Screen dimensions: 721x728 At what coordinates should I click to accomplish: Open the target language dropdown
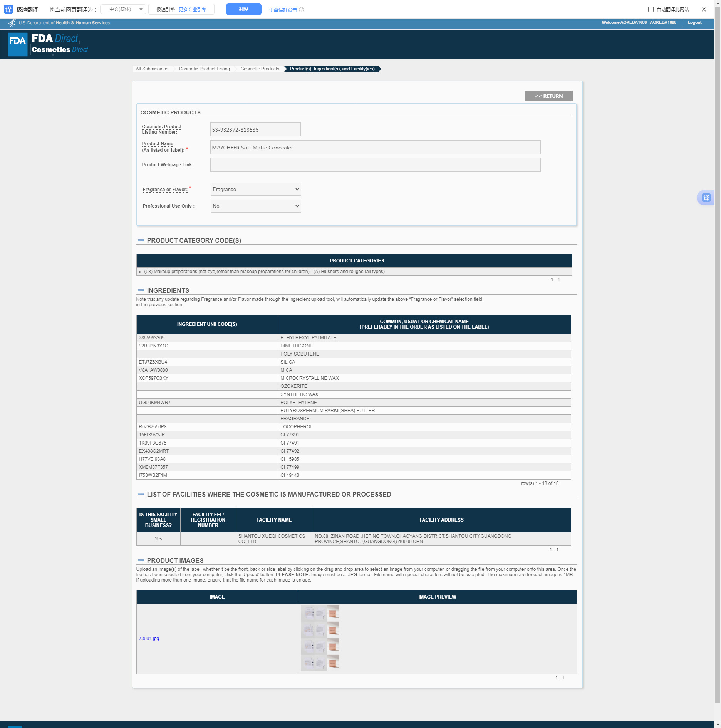coord(123,9)
